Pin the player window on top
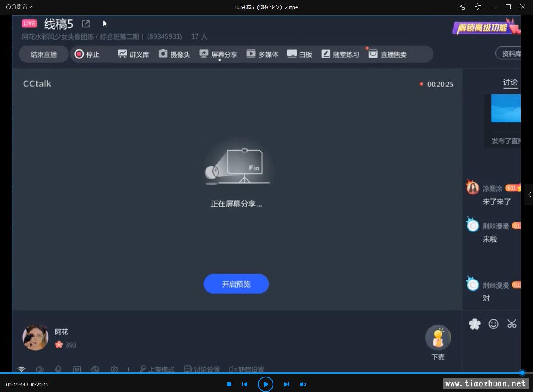The height and width of the screenshot is (392, 533). tap(478, 7)
